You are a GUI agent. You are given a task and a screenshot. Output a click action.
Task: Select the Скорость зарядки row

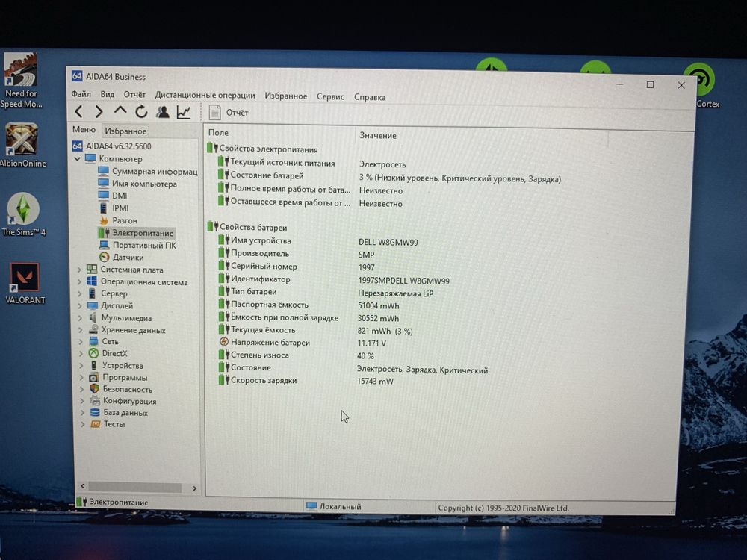pyautogui.click(x=306, y=381)
